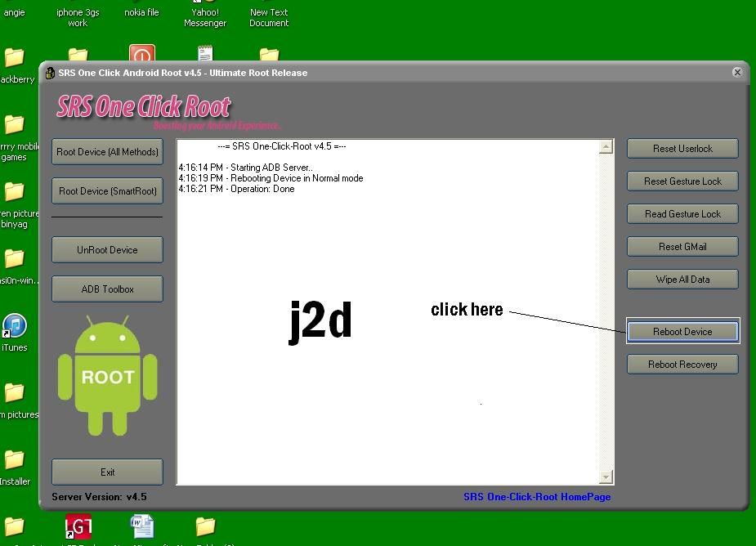Click Reset Gesture Lock
Screen dimensions: 756x546
coord(682,181)
